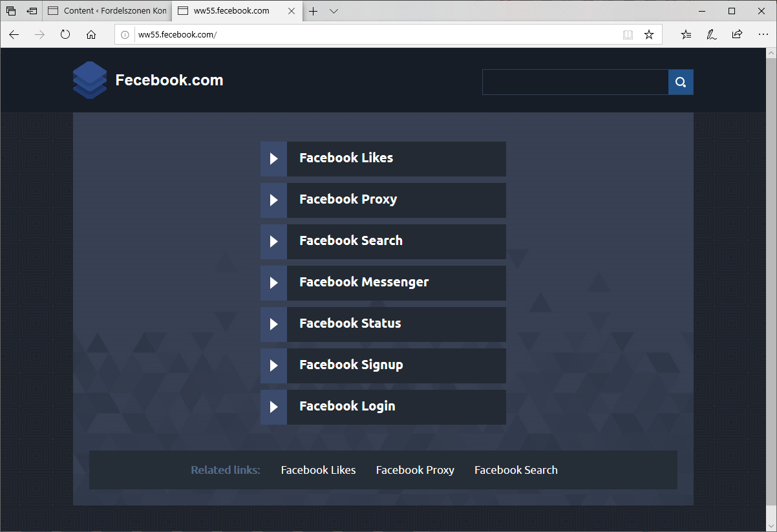This screenshot has width=777, height=532.
Task: Open the Facebook Messenger button
Action: click(383, 282)
